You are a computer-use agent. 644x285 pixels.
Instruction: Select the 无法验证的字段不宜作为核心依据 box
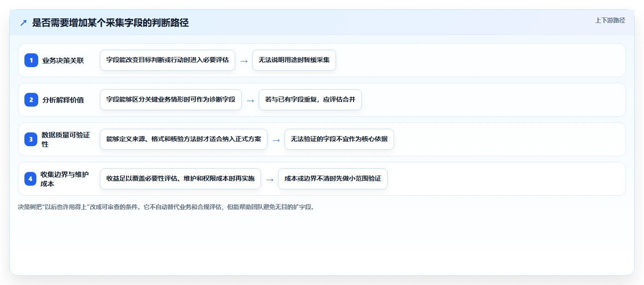point(339,139)
